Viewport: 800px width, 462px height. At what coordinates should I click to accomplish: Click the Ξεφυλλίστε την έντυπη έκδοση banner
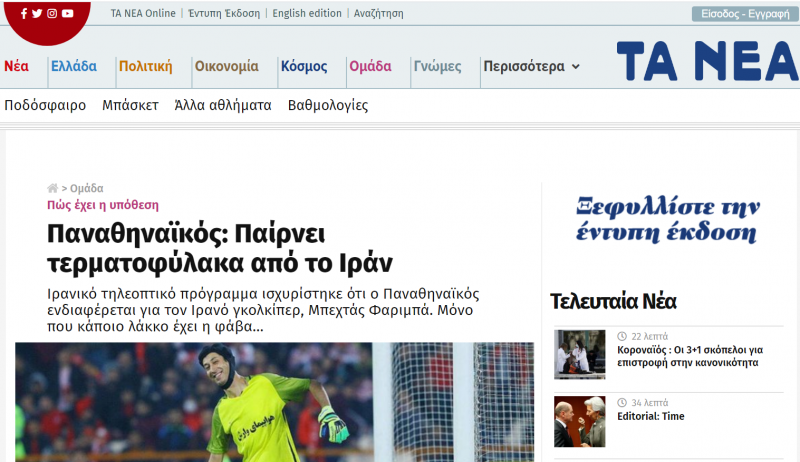coord(667,220)
